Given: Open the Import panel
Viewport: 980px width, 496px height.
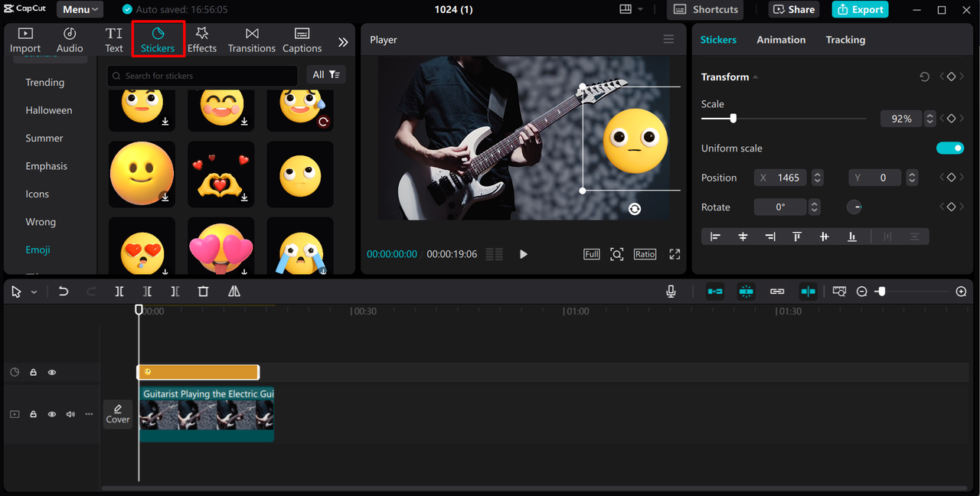Looking at the screenshot, I should pos(25,41).
